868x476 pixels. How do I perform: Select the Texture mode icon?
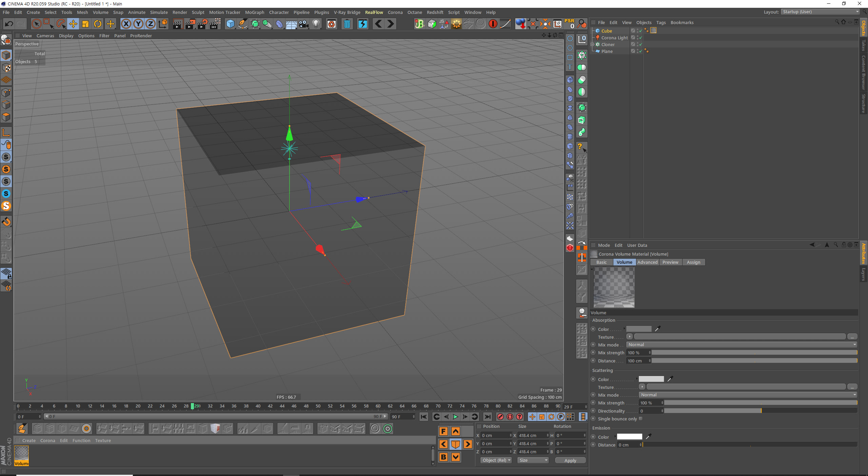(x=6, y=68)
